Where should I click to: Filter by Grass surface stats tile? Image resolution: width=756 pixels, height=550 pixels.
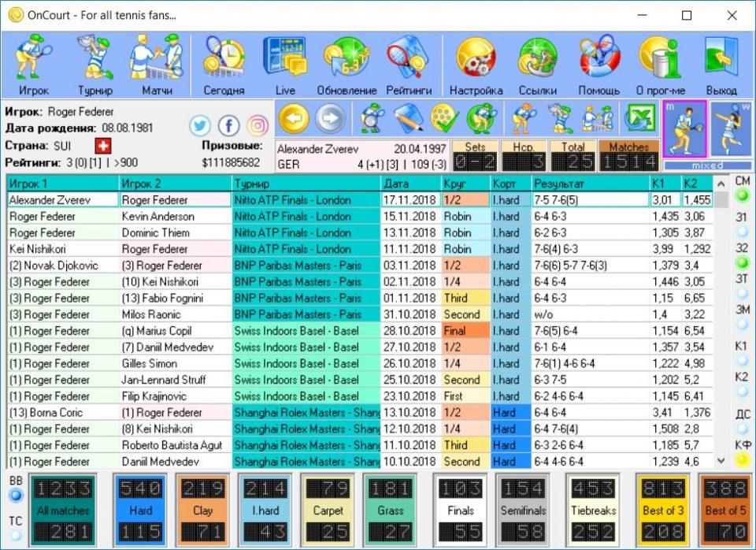[391, 509]
